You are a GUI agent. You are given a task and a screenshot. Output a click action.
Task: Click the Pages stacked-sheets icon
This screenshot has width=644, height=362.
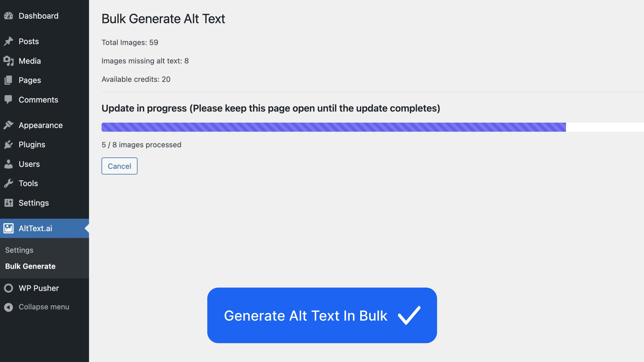click(8, 80)
